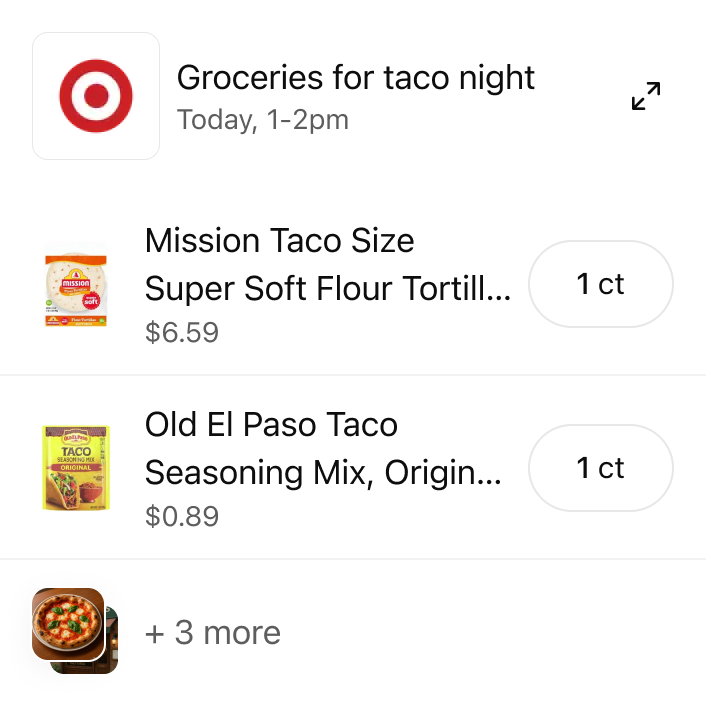This screenshot has height=704, width=706.
Task: Click the pizza thumbnail at the bottom
Action: (x=68, y=624)
